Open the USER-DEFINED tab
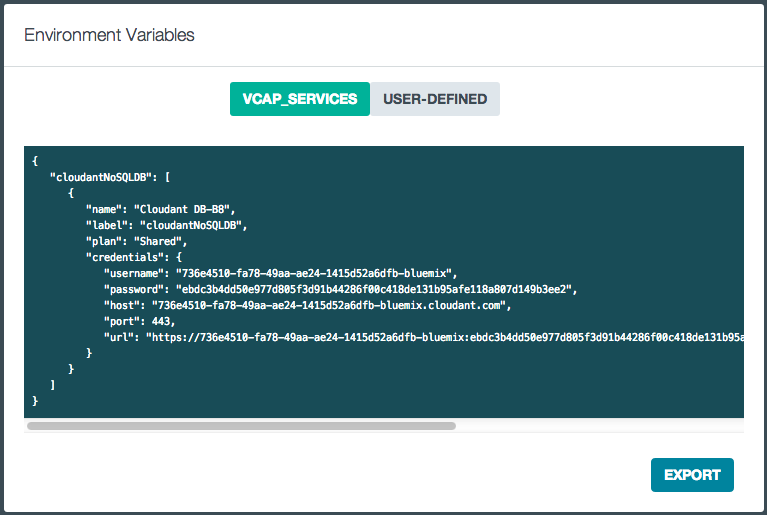The height and width of the screenshot is (515, 767). point(435,99)
